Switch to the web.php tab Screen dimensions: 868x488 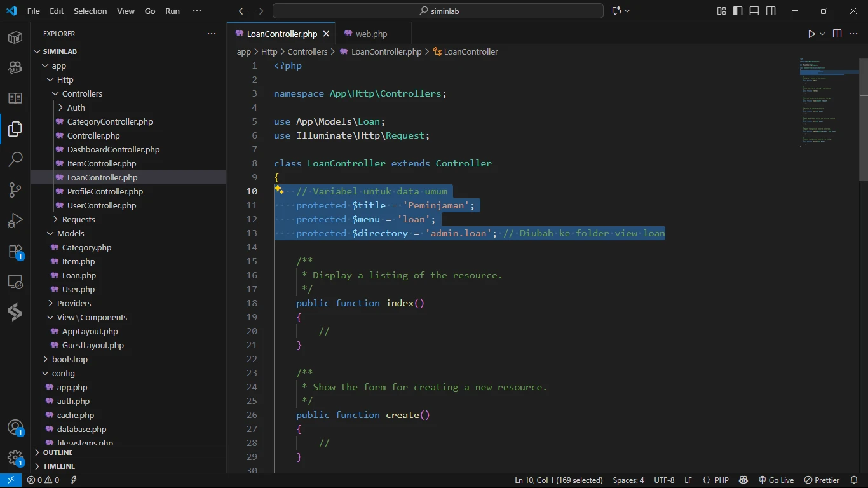pyautogui.click(x=371, y=34)
